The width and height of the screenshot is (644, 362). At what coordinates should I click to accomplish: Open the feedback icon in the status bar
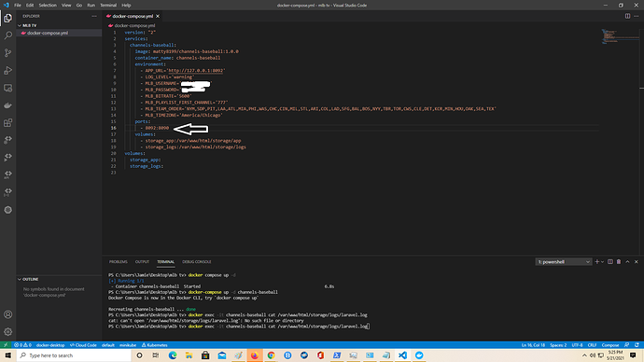[x=627, y=345]
